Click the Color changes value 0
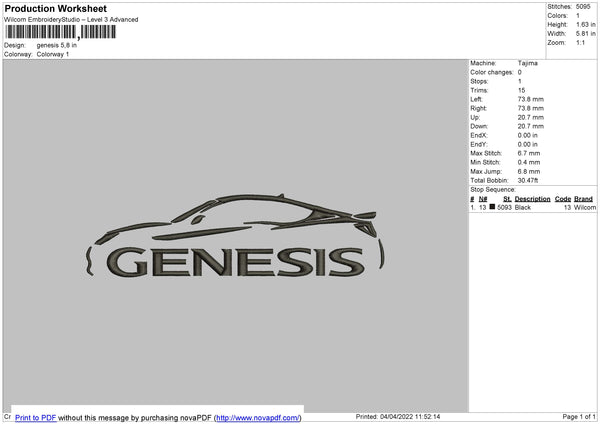 point(520,72)
